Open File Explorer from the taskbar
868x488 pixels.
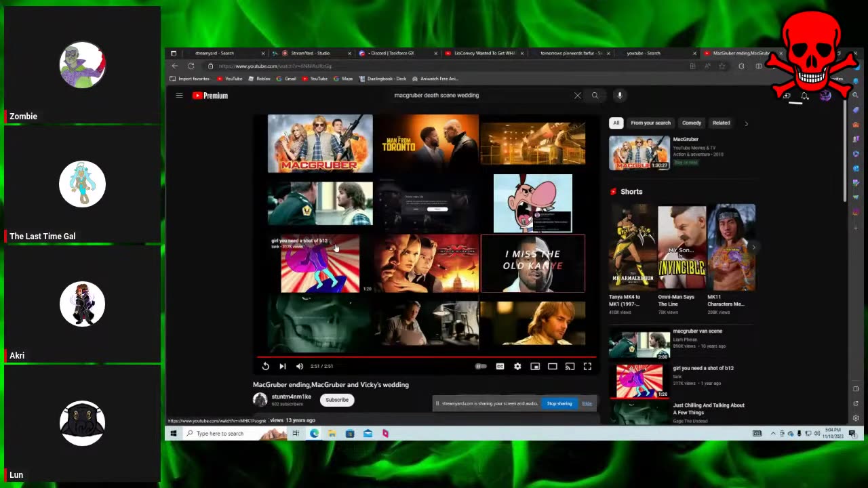(332, 433)
